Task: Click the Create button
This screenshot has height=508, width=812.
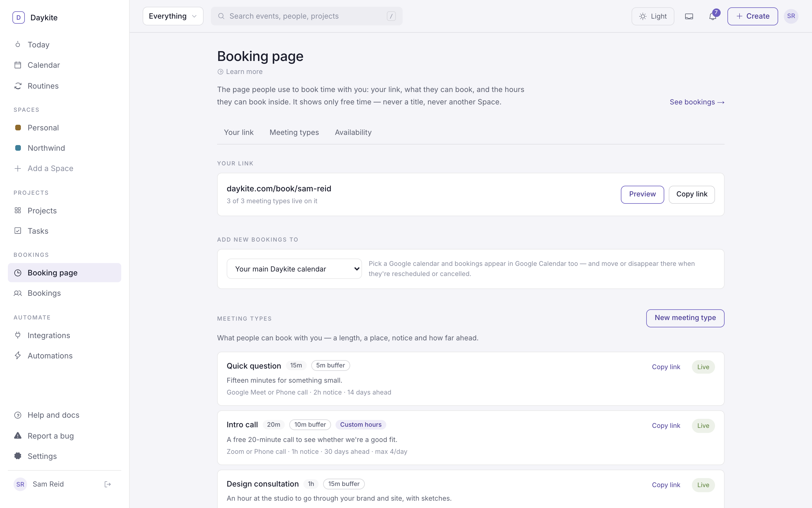Action: [753, 16]
